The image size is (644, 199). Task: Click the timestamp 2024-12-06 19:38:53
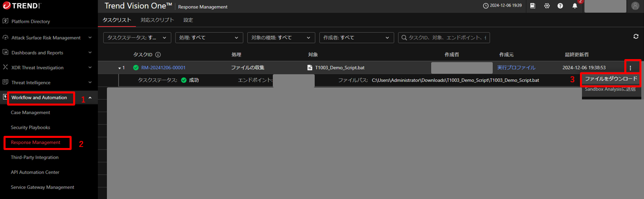[x=584, y=68]
